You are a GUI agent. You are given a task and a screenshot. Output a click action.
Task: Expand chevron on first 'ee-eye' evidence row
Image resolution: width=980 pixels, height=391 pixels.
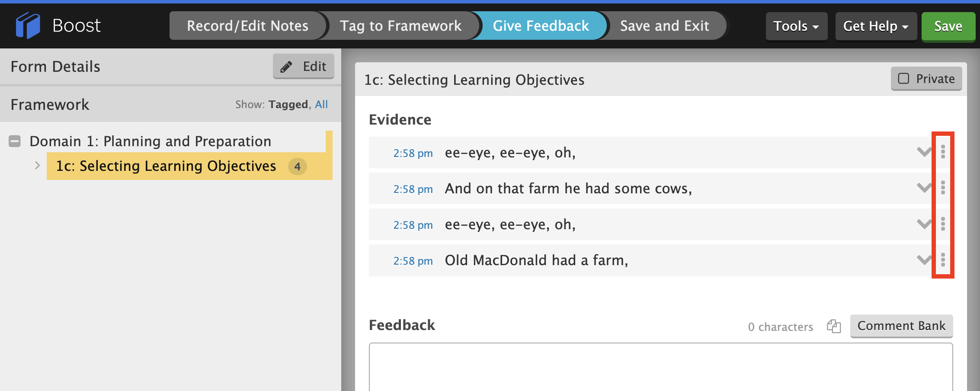(x=924, y=152)
